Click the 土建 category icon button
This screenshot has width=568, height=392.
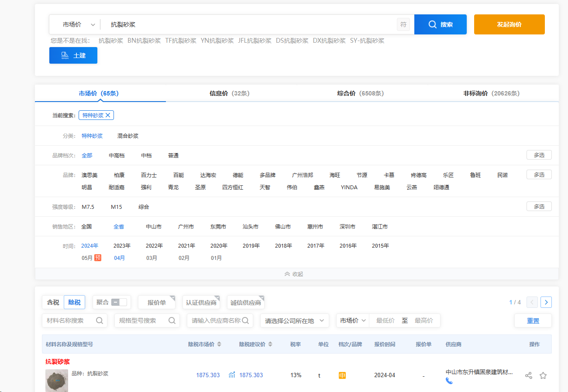73,55
